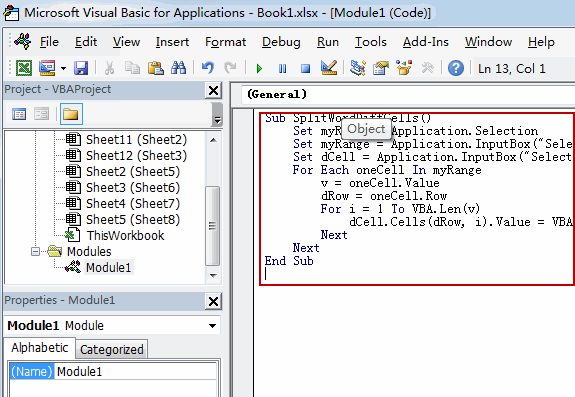Open the Format menu
This screenshot has width=575, height=397.
click(226, 42)
